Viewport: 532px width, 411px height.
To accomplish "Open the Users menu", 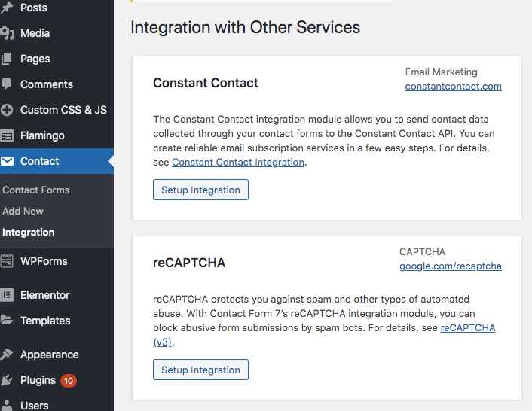I will point(34,406).
